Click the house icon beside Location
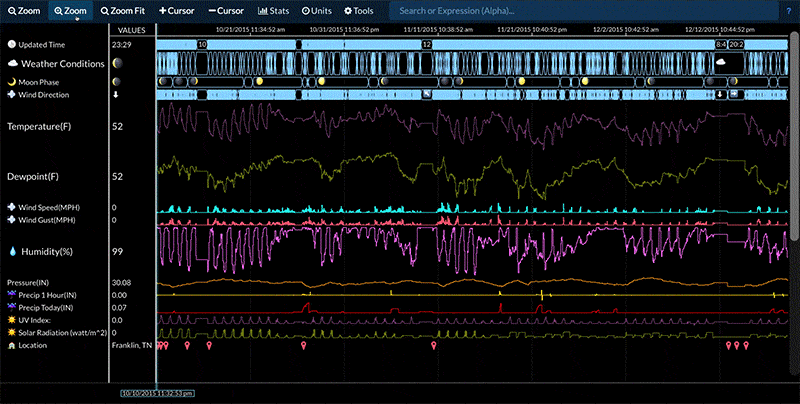800x404 pixels. [12, 345]
